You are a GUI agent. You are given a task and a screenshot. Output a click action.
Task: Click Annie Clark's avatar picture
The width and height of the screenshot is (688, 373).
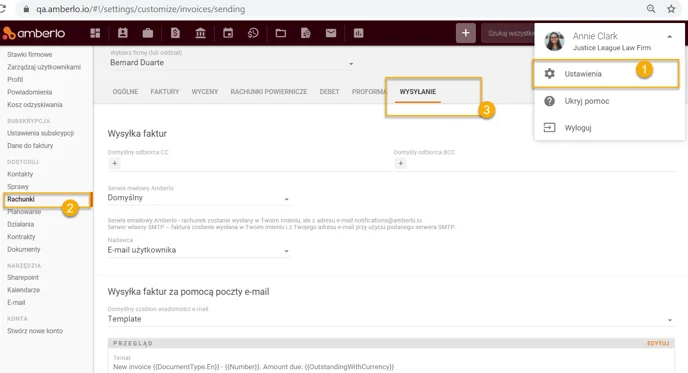tap(554, 41)
